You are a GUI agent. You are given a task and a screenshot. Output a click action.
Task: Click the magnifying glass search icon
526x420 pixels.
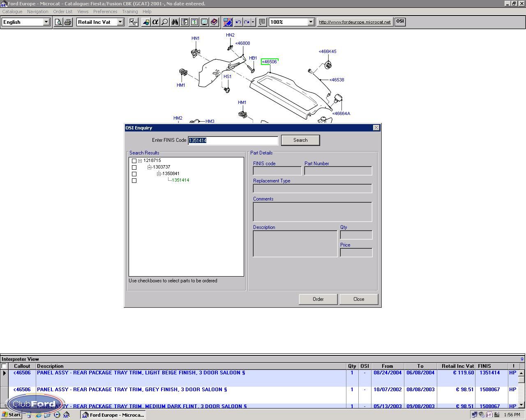coord(165,22)
